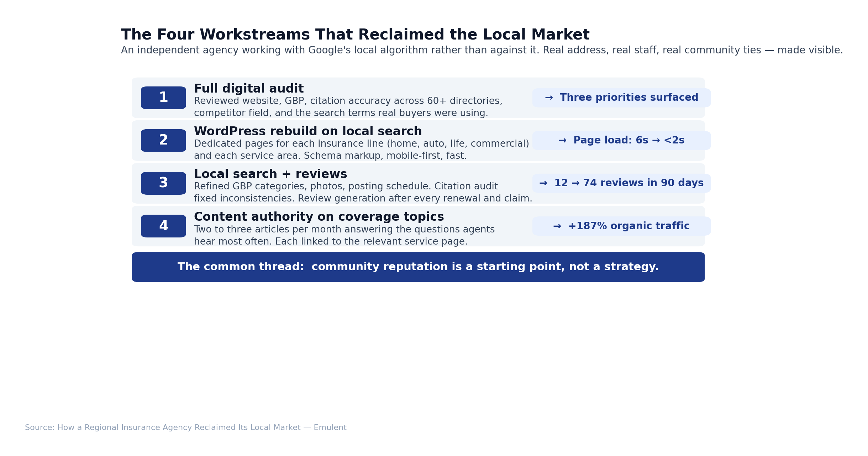Click the common thread banner
Screen dimensions: 868x456
click(x=417, y=266)
